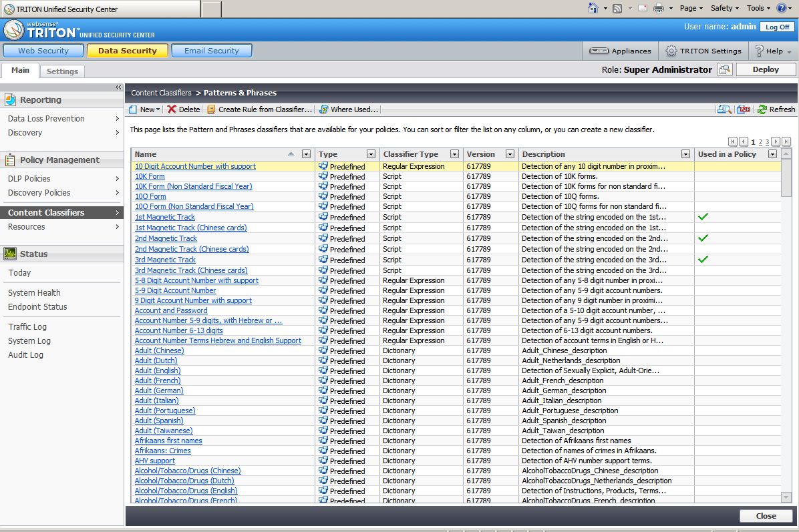
Task: Click the Deploy button
Action: (766, 69)
